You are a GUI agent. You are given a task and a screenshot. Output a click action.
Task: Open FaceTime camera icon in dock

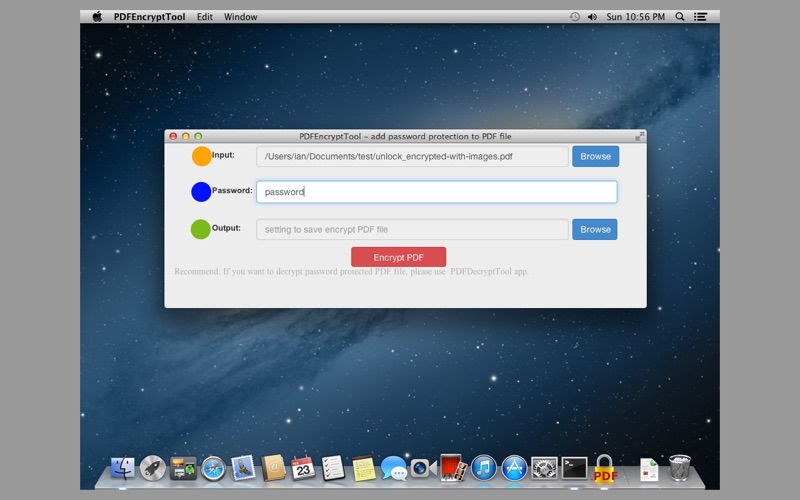[x=423, y=468]
